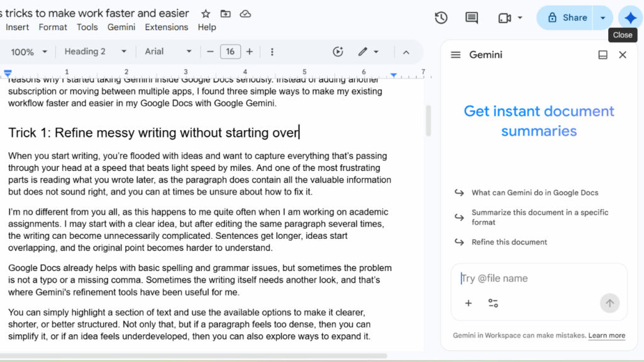The image size is (644, 362).
Task: Star the document with the star icon
Action: pos(206,14)
